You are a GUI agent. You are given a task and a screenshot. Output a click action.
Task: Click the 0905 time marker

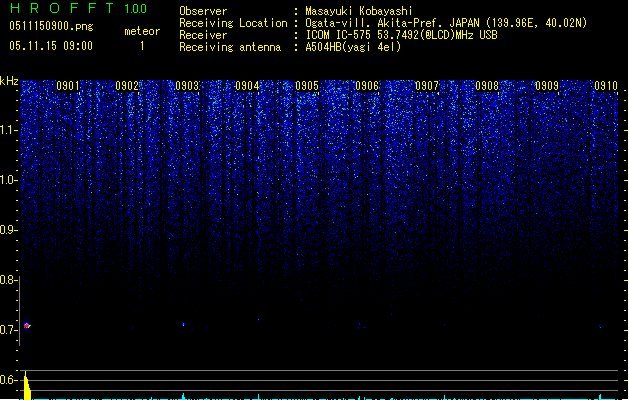coord(307,86)
